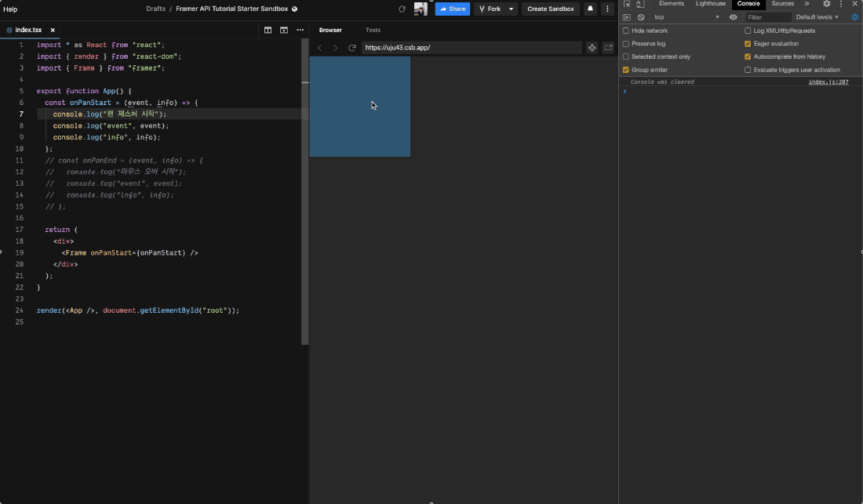The height and width of the screenshot is (504, 863).
Task: Enable Hide network checkbox
Action: [x=626, y=31]
